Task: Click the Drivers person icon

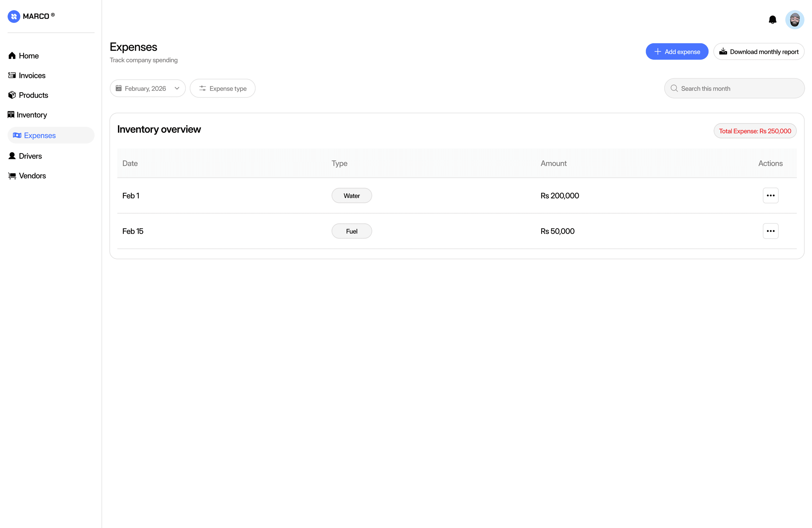Action: 12,156
